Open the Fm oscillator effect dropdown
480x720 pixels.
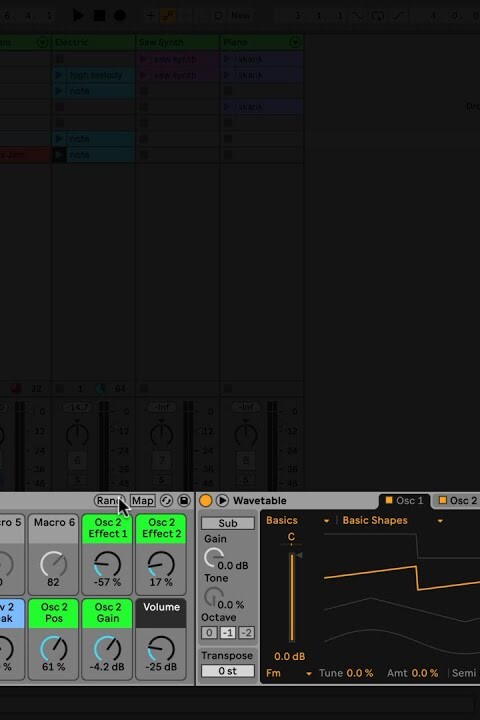click(288, 673)
